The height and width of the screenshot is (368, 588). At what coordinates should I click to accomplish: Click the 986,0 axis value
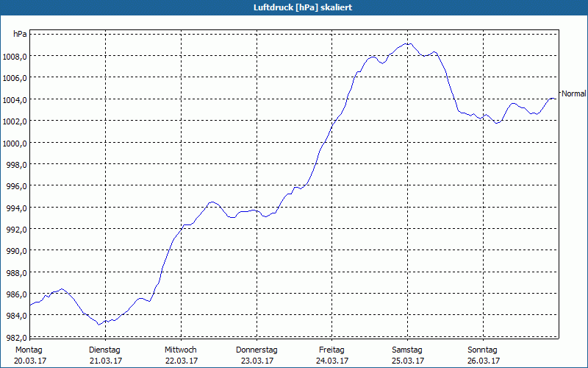16,294
